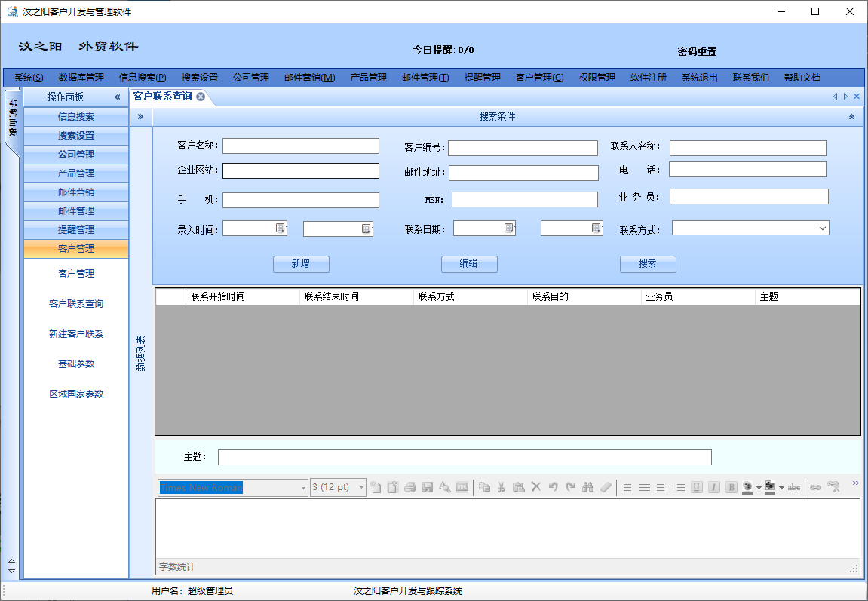This screenshot has height=601, width=868.
Task: Click inside the 客户名称 input field
Action: (x=300, y=146)
